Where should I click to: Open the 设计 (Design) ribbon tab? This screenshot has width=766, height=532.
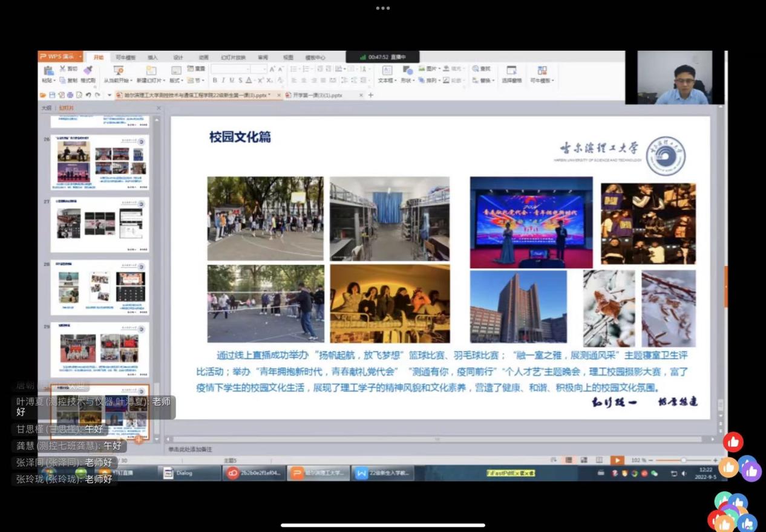coord(178,57)
